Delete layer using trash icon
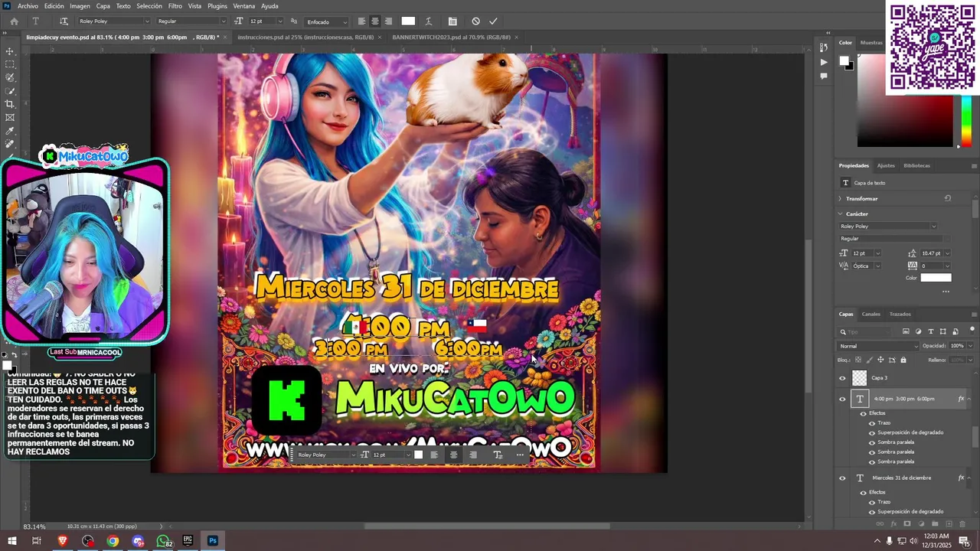Viewport: 980px width, 551px height. (962, 524)
